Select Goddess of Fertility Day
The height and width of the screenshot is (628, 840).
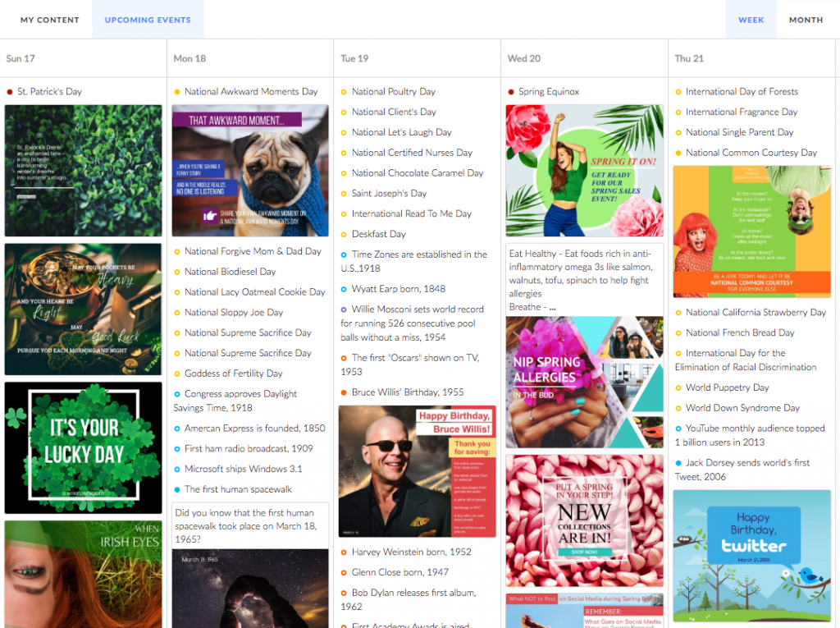click(233, 374)
